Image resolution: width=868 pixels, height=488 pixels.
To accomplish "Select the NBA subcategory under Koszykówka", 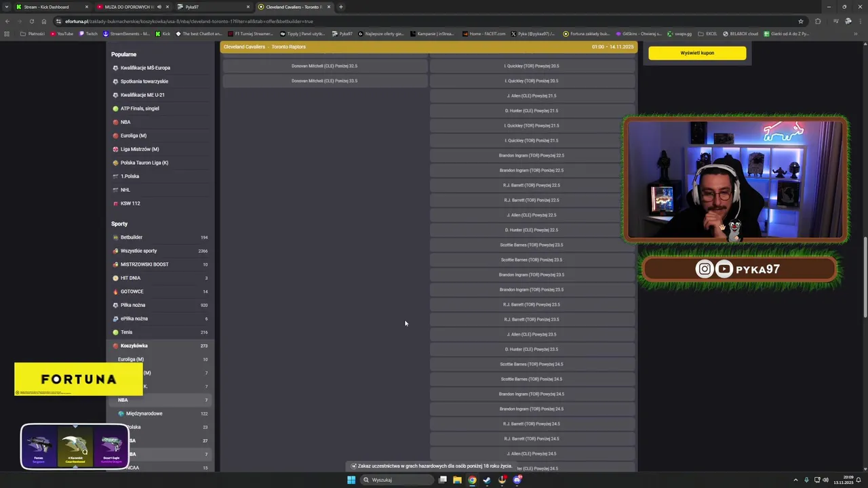I will point(161,400).
